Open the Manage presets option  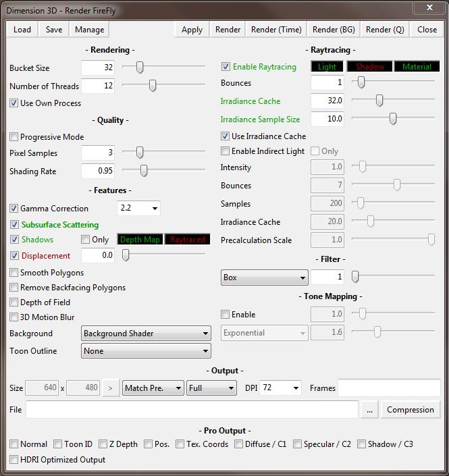[89, 30]
